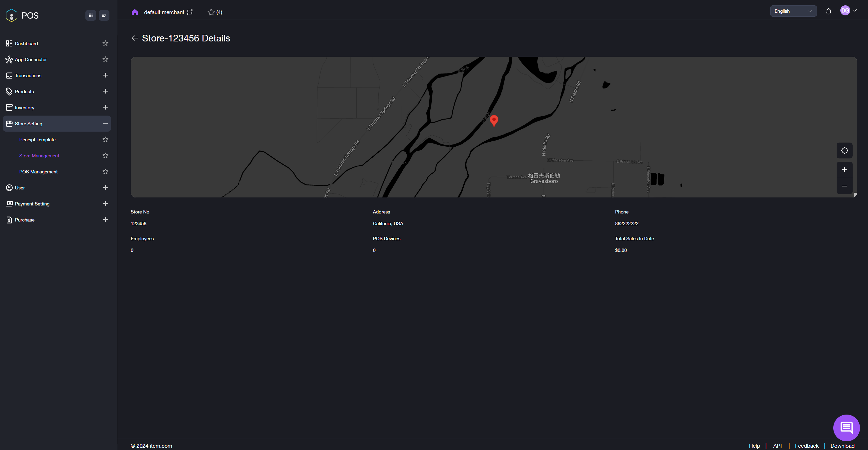This screenshot has height=450, width=868.
Task: Zoom out on the store map
Action: [x=844, y=186]
